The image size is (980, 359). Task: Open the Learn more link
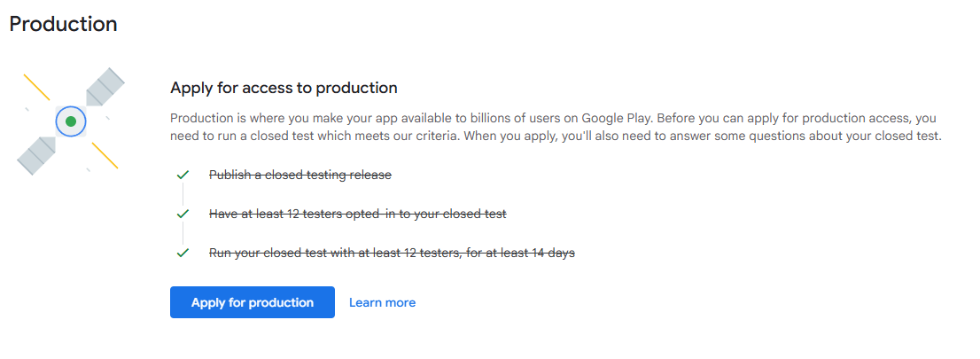[382, 302]
